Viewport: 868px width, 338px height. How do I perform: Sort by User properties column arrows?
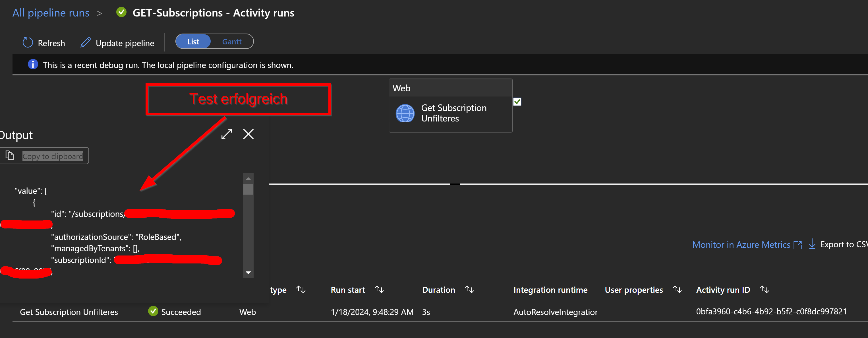(677, 289)
